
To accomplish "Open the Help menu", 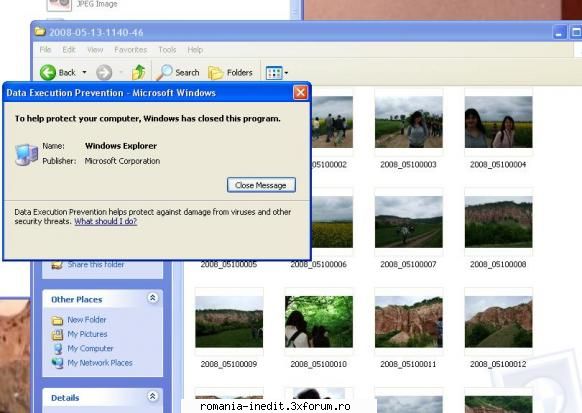I will point(195,50).
